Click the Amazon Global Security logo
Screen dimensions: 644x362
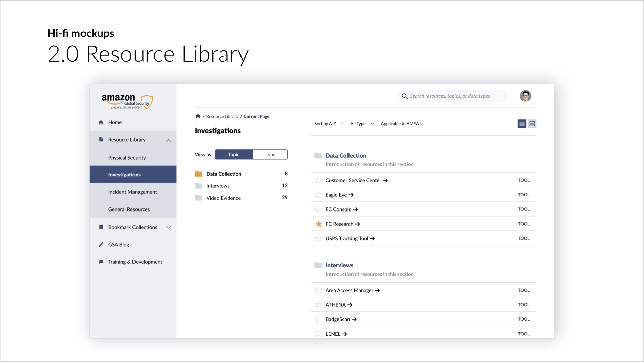click(127, 102)
